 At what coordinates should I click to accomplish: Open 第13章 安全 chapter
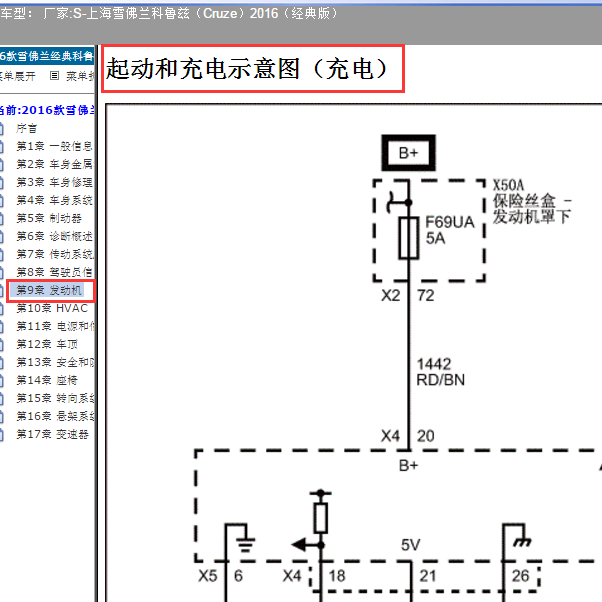[55, 362]
